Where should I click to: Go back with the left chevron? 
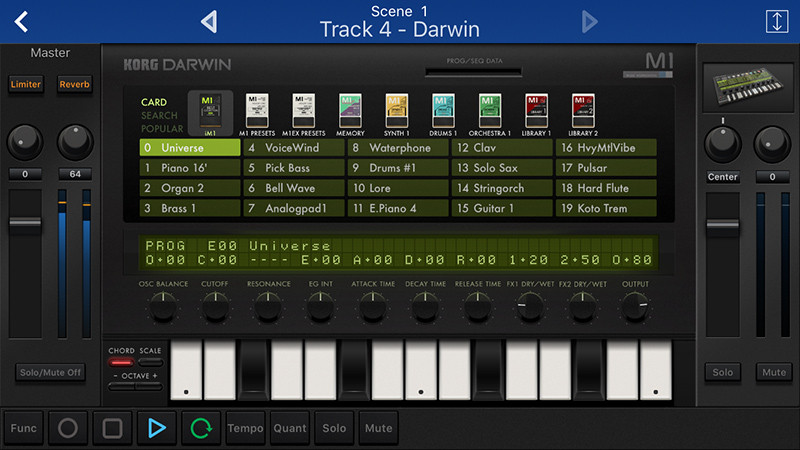point(21,22)
